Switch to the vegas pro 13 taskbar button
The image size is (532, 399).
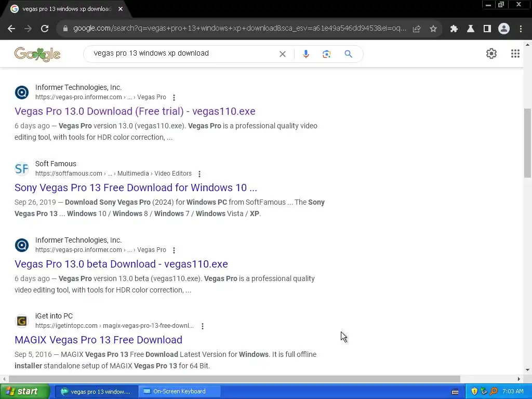tap(96, 392)
